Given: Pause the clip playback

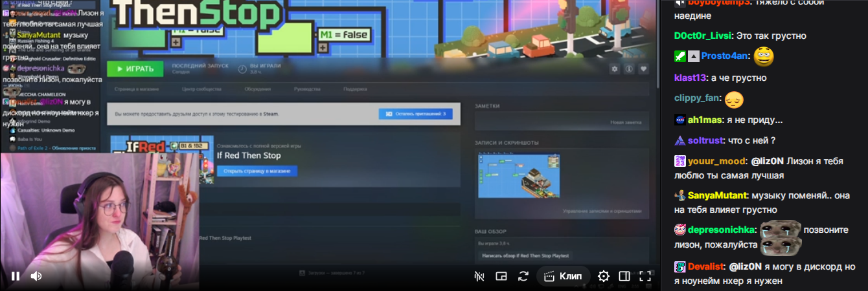Looking at the screenshot, I should (x=16, y=276).
